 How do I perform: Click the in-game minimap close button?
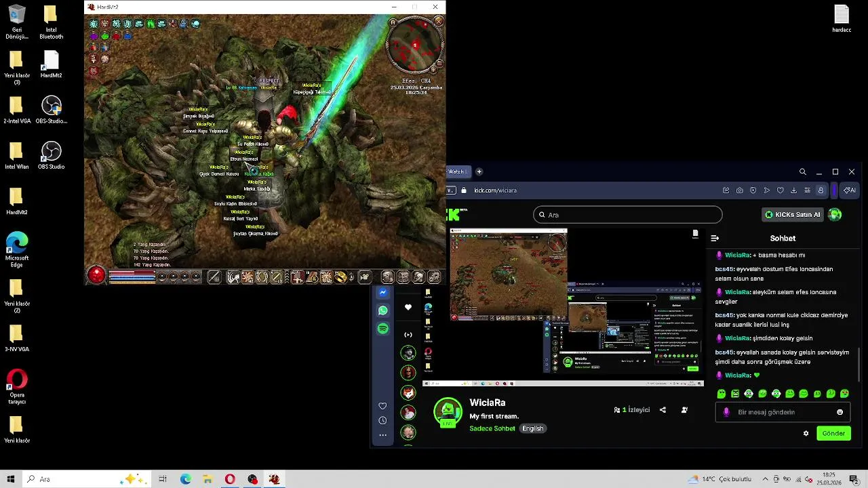point(439,22)
